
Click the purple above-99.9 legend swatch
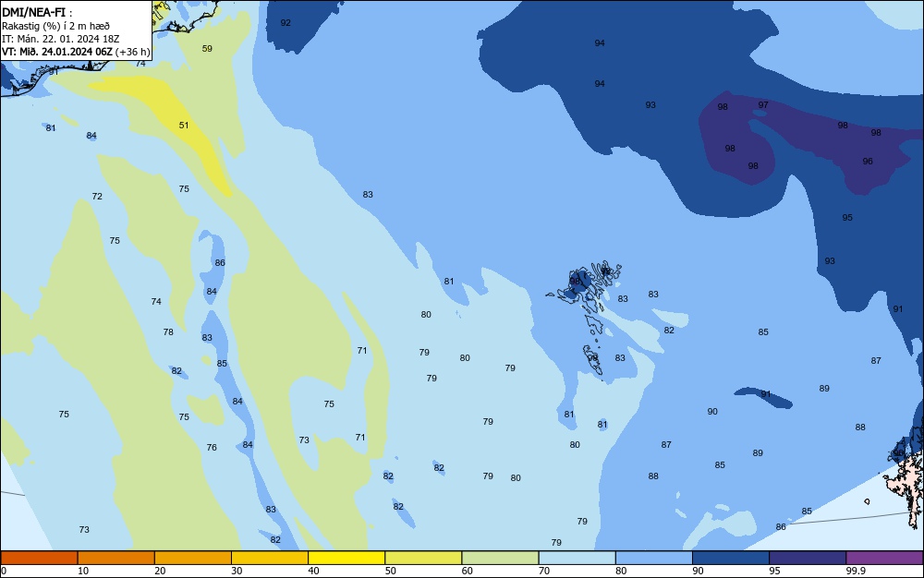click(884, 558)
